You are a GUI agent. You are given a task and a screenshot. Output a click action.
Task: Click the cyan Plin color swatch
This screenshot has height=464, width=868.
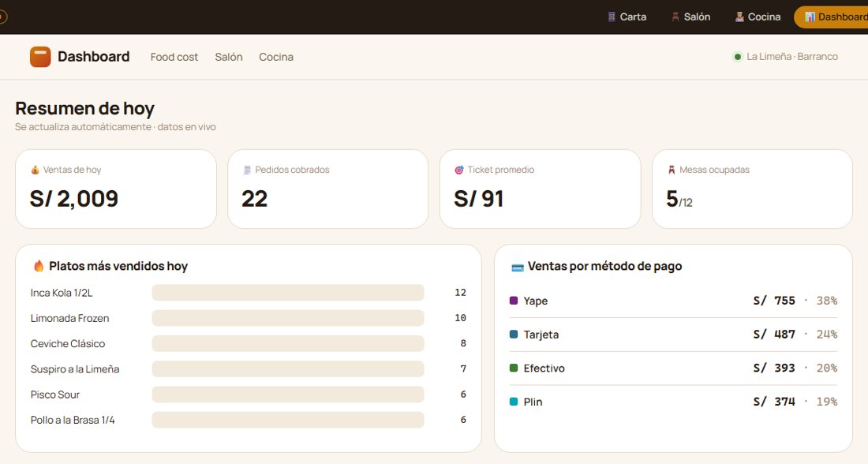pos(514,402)
